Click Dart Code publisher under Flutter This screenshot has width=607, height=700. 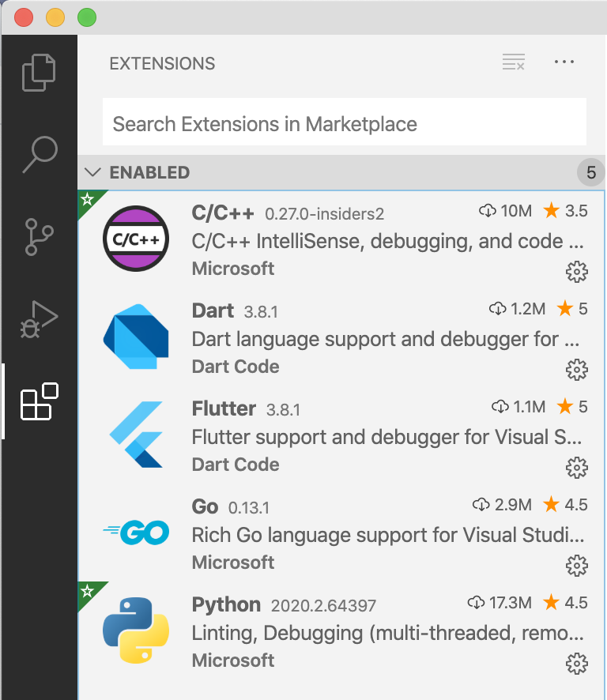click(x=236, y=465)
